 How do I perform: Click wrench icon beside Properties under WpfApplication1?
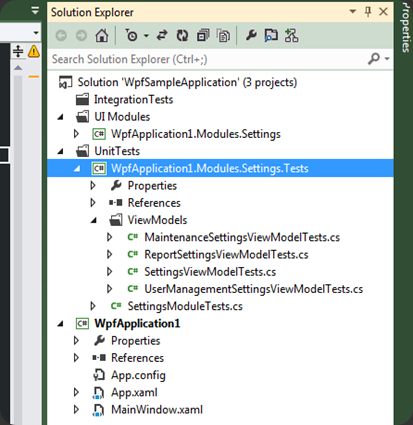click(x=99, y=340)
